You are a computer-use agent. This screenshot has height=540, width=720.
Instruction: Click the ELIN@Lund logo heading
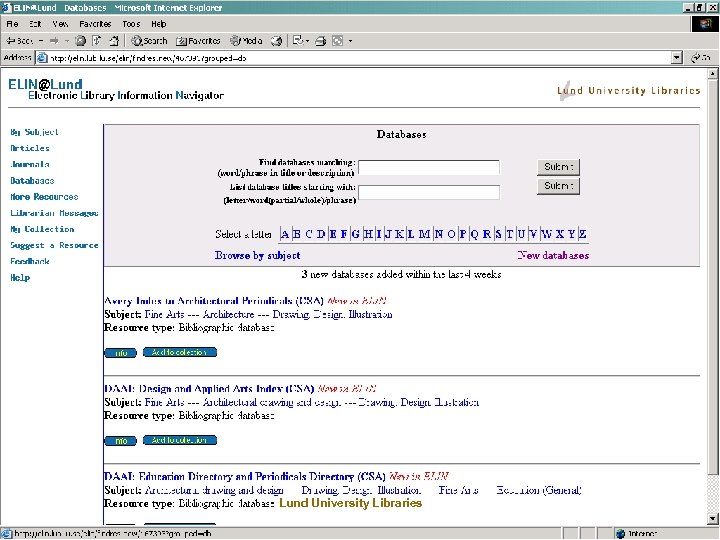tap(45, 84)
